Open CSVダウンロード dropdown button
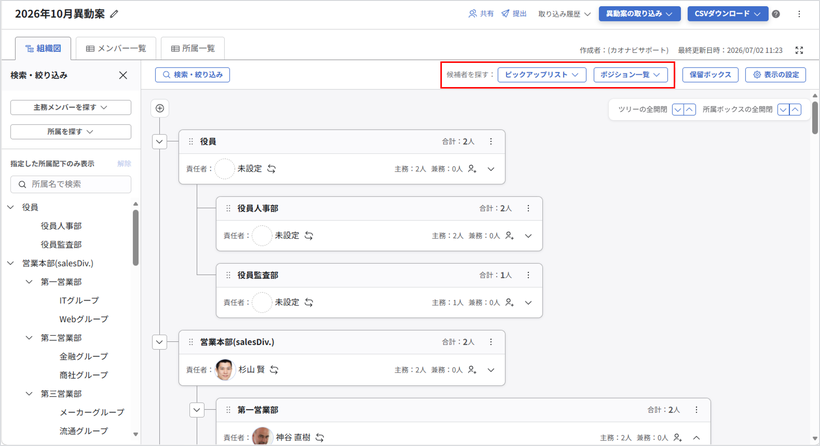 [x=727, y=14]
